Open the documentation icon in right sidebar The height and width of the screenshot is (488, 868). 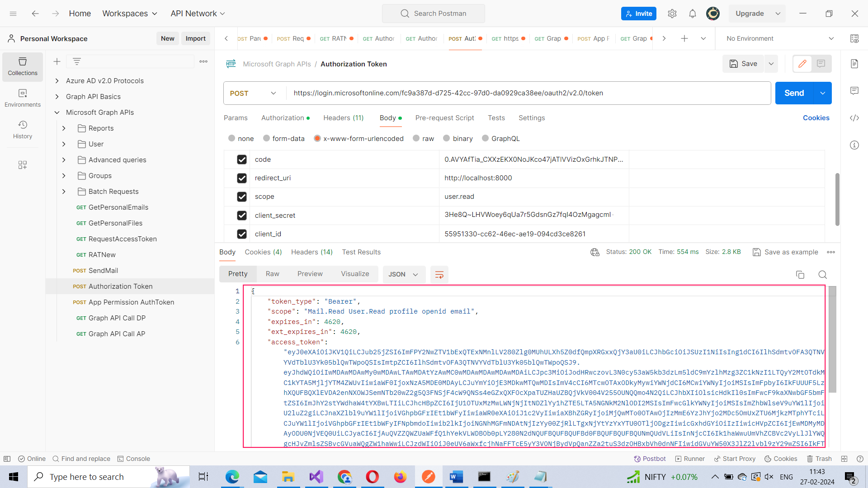pyautogui.click(x=854, y=64)
